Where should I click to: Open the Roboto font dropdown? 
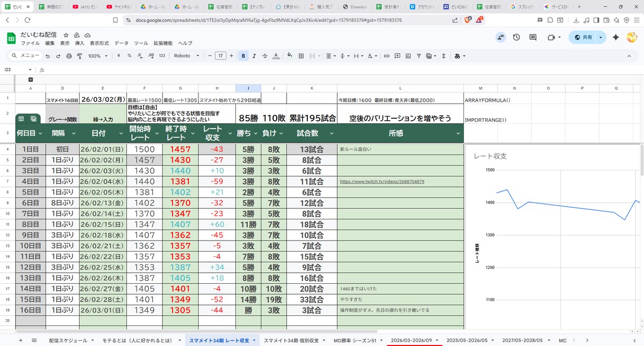tap(187, 56)
